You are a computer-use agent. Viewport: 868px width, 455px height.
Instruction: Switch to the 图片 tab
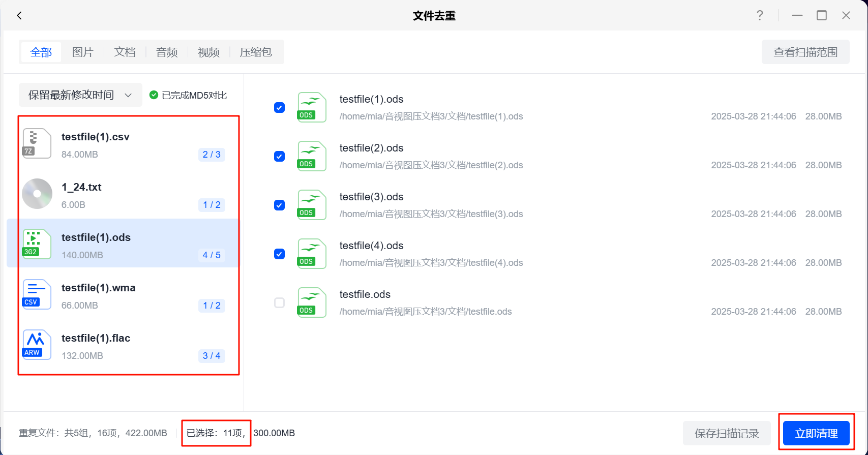(x=82, y=52)
